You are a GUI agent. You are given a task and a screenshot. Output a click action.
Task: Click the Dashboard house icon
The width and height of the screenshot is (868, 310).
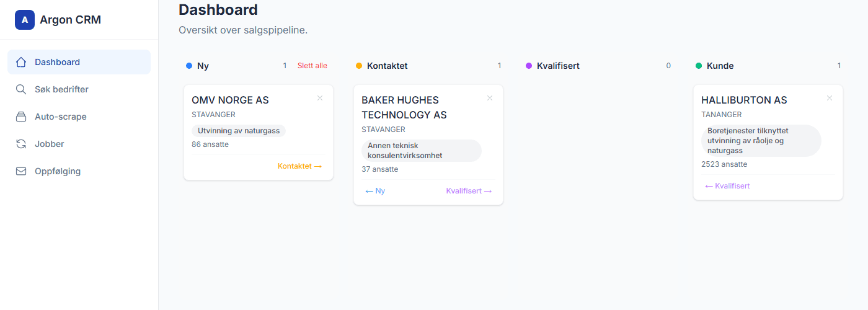coord(21,62)
